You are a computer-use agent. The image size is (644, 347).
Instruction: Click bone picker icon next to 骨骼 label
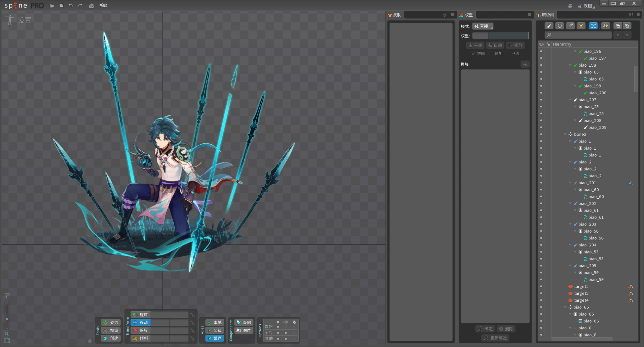(x=525, y=64)
